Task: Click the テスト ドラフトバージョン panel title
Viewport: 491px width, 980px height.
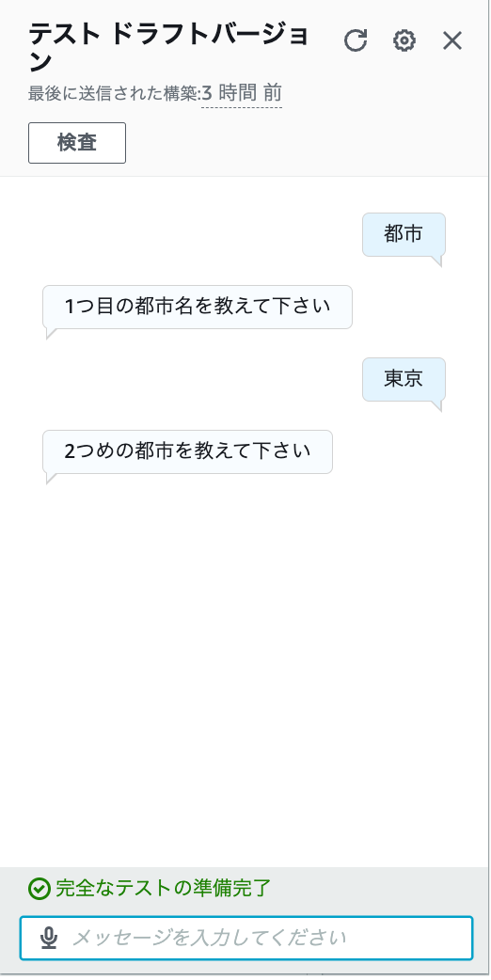Action: 168,48
